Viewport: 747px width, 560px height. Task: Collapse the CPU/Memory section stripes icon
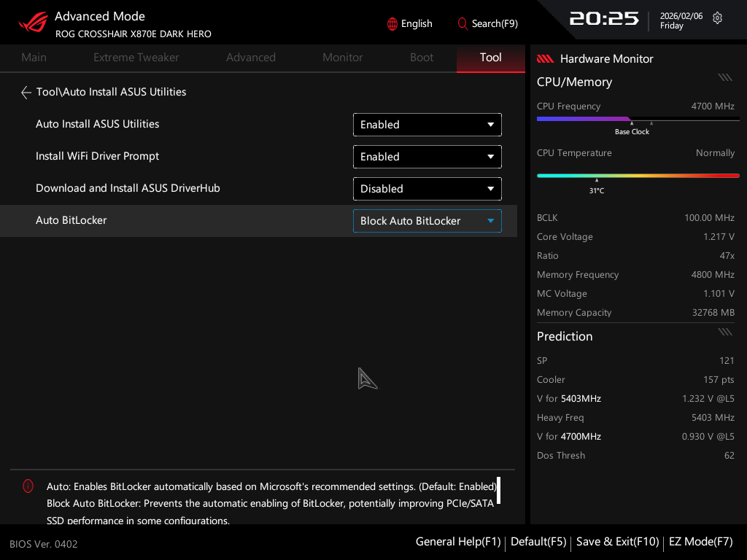pos(724,77)
